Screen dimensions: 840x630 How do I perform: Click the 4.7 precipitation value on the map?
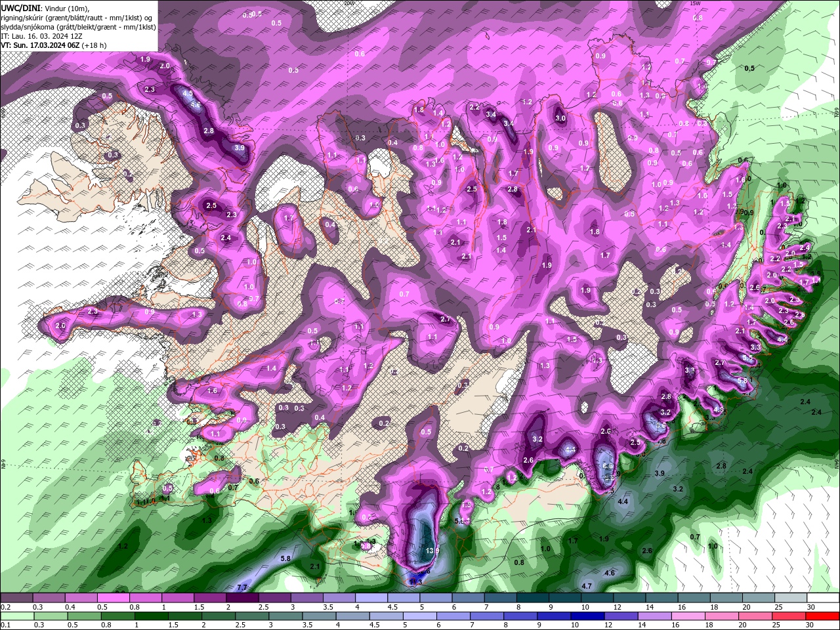pyautogui.click(x=587, y=586)
